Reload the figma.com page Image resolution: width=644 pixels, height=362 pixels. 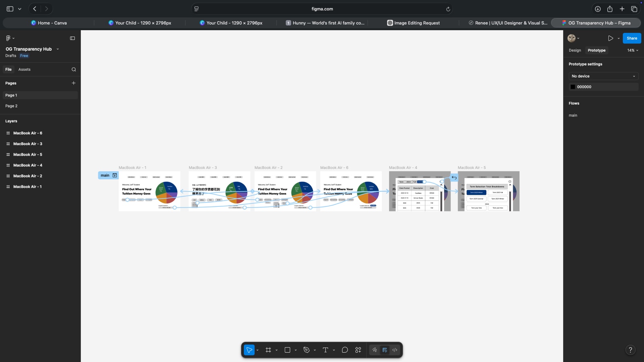pos(448,9)
